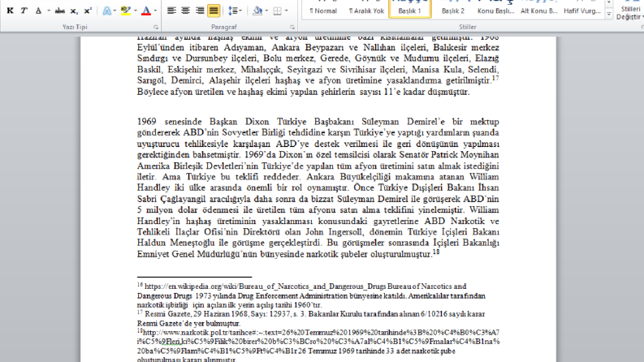Toggle italic formatting with the T button
Viewport: 644px width, 362px height.
24,11
